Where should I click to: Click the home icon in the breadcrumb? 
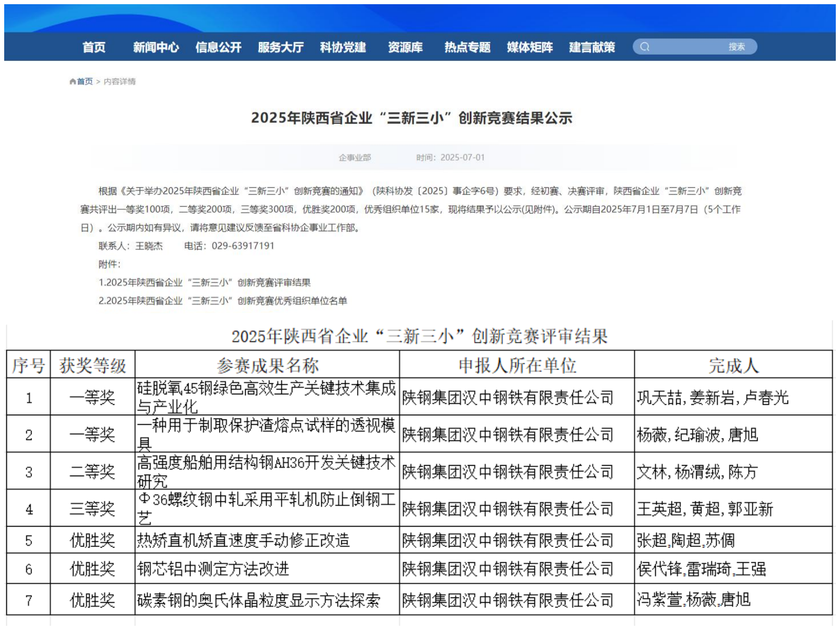pyautogui.click(x=72, y=81)
